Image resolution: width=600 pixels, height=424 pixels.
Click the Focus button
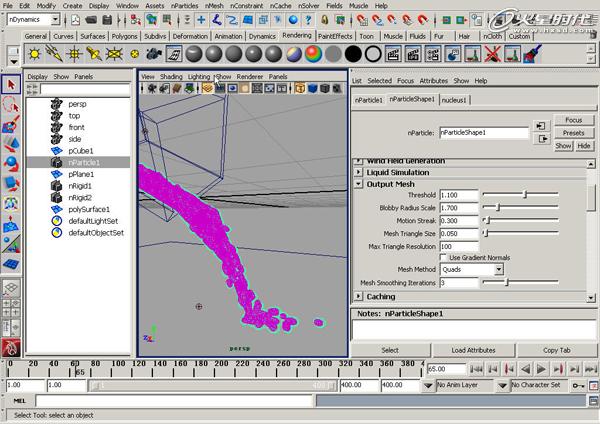coord(574,120)
